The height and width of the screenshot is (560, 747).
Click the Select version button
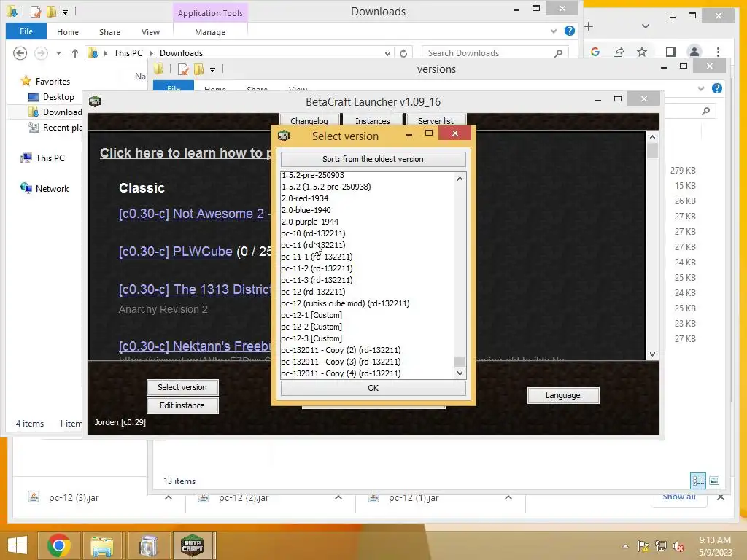click(x=182, y=387)
